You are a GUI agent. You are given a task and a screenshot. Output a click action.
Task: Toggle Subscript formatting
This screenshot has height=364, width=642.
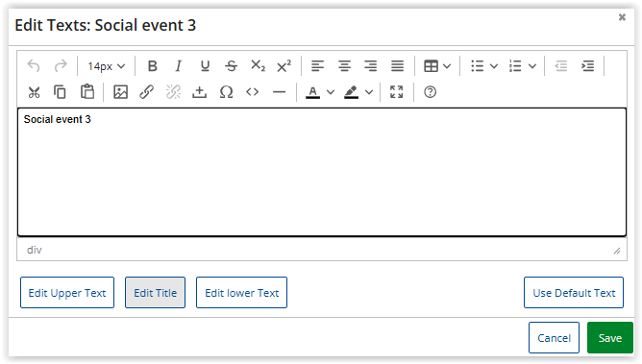(x=258, y=66)
